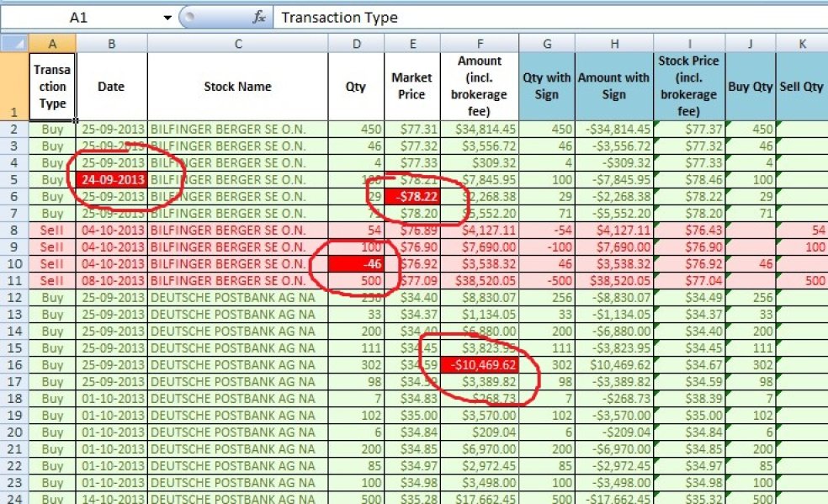Click the negative -$78.22 Market Price cell
Image resolution: width=828 pixels, height=504 pixels.
tap(412, 196)
